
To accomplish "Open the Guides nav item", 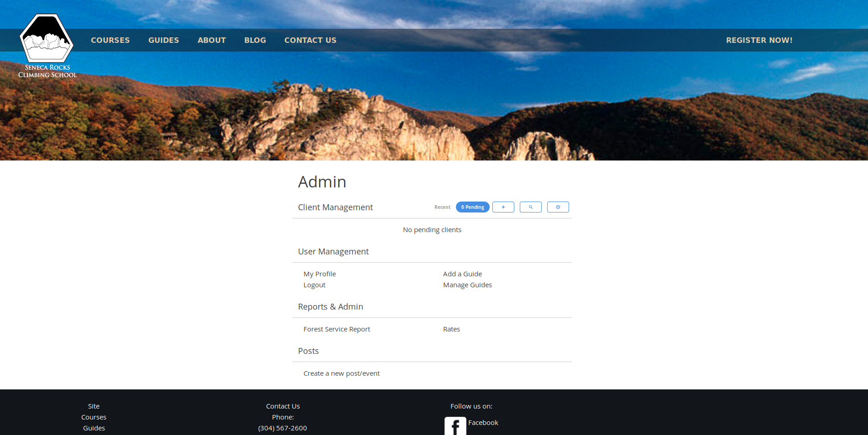I will (164, 40).
